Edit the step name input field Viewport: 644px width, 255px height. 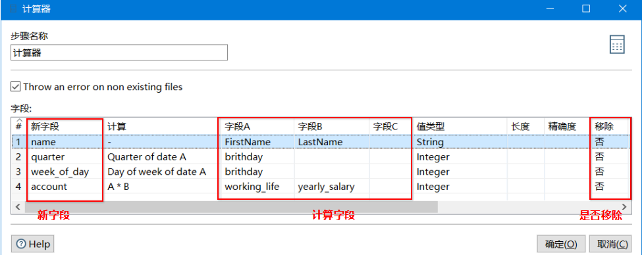tap(119, 53)
